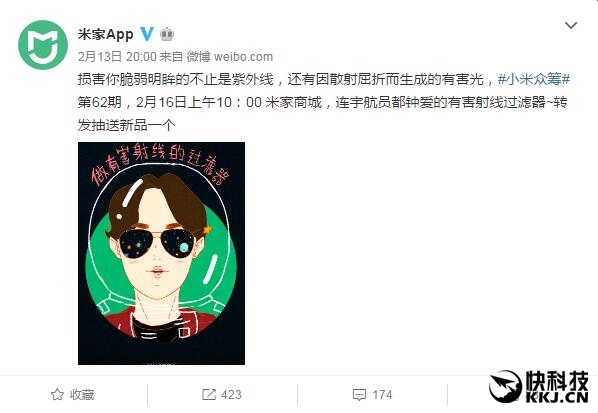Click the red handwritten caption in poster
Viewport: 598px width, 413px height.
160,164
